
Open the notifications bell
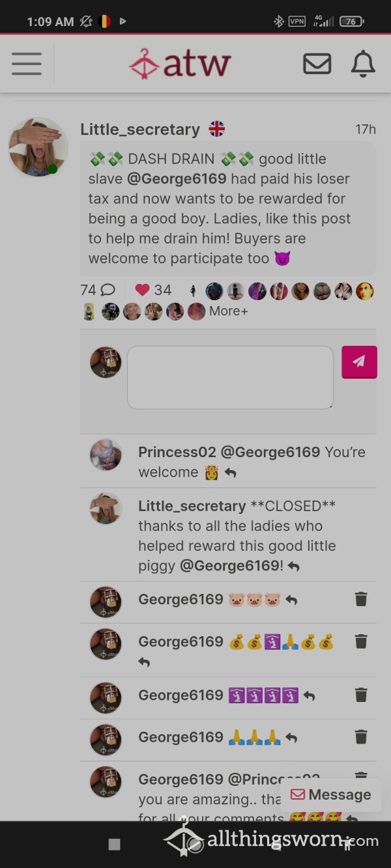(363, 64)
